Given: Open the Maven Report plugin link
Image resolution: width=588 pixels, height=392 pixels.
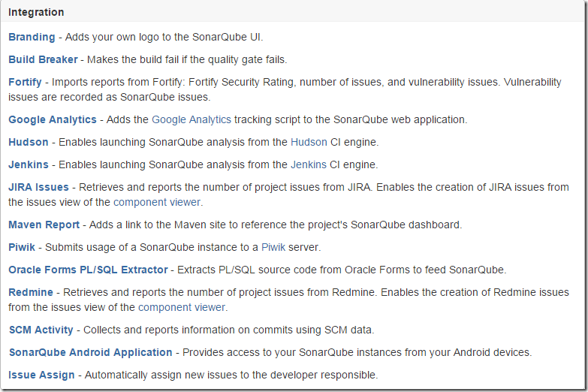Looking at the screenshot, I should (44, 225).
